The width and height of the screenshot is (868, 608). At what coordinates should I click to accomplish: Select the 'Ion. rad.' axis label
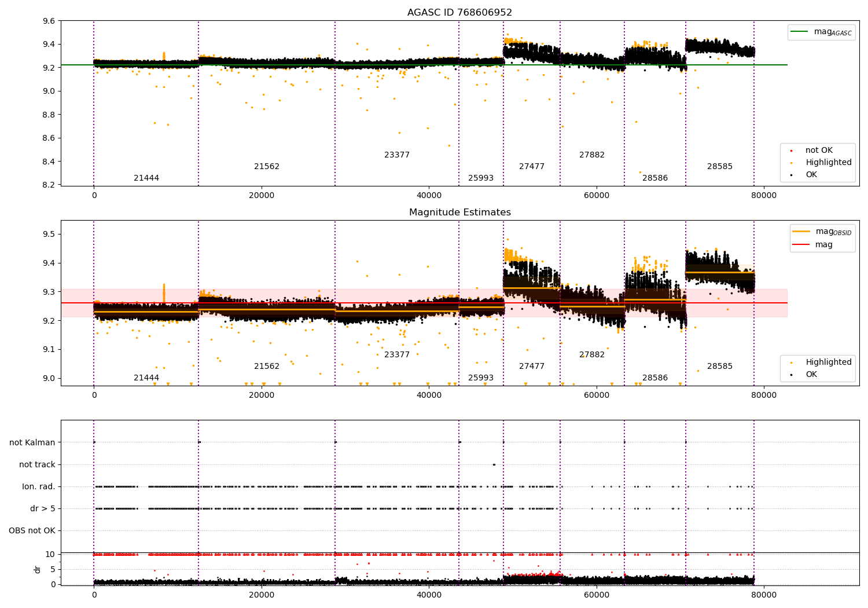point(39,487)
